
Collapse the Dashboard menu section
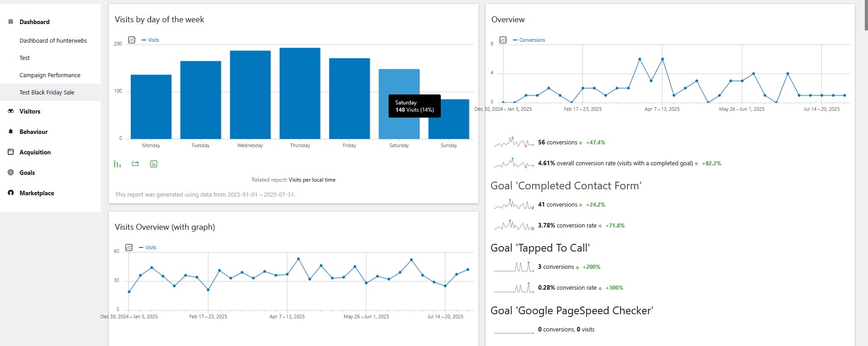pos(35,22)
